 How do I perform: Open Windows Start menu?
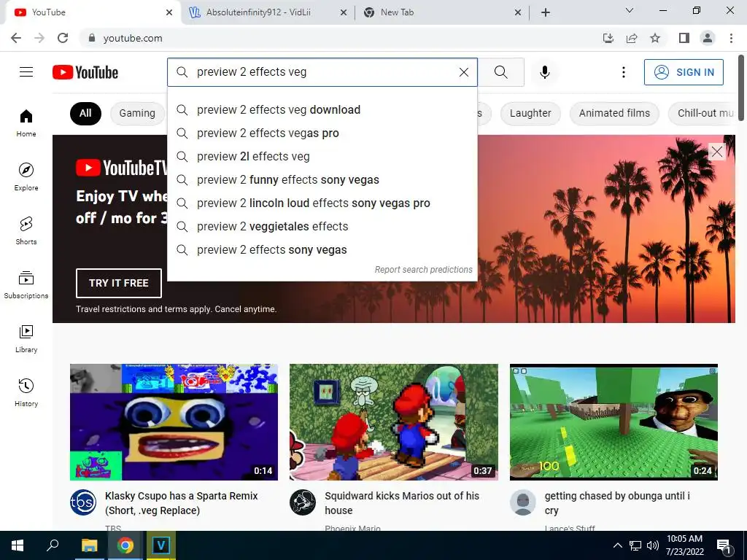point(18,545)
